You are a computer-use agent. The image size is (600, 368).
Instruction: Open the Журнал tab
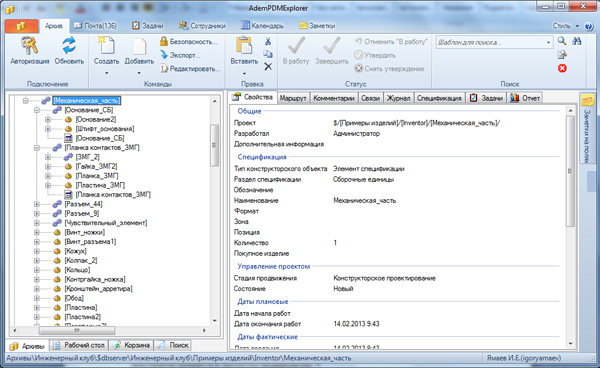pyautogui.click(x=398, y=98)
